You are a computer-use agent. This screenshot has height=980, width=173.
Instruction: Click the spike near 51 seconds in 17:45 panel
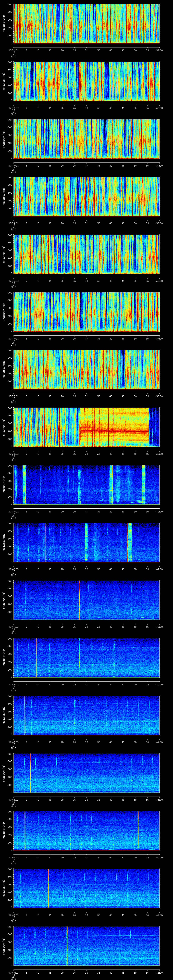coord(138,831)
